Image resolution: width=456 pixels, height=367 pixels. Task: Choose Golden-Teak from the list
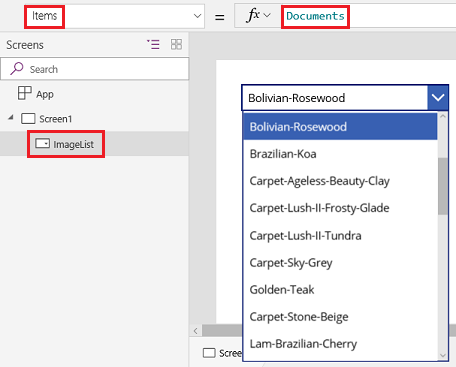click(x=340, y=290)
